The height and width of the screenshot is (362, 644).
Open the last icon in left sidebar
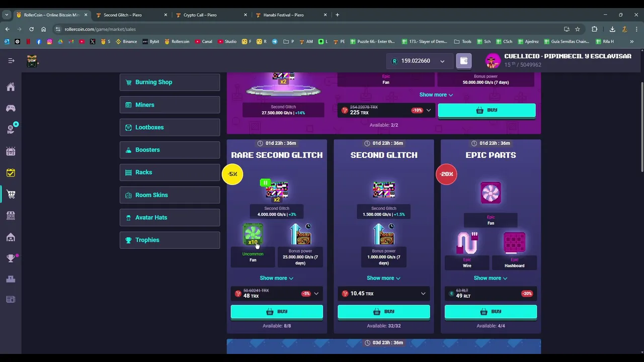pos(11,300)
